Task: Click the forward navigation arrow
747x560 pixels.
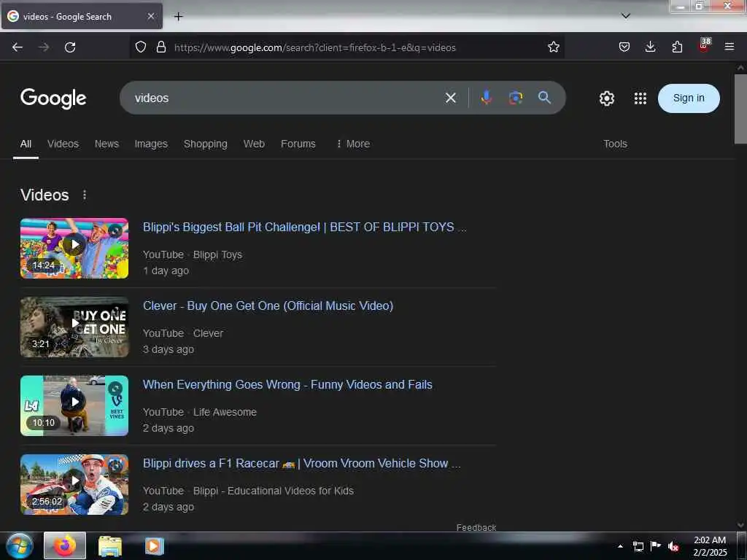Action: 44,47
